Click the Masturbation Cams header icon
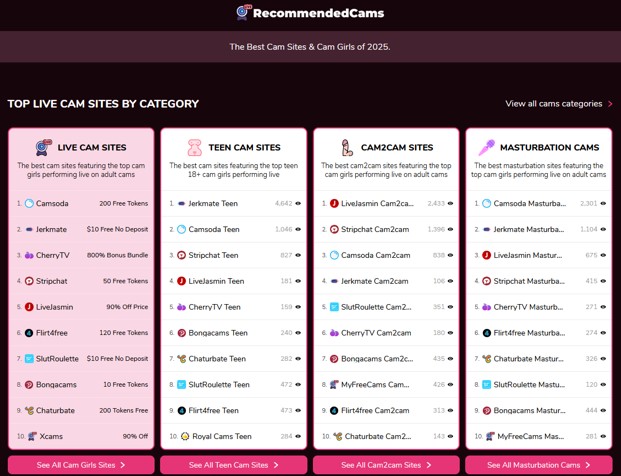 (487, 147)
